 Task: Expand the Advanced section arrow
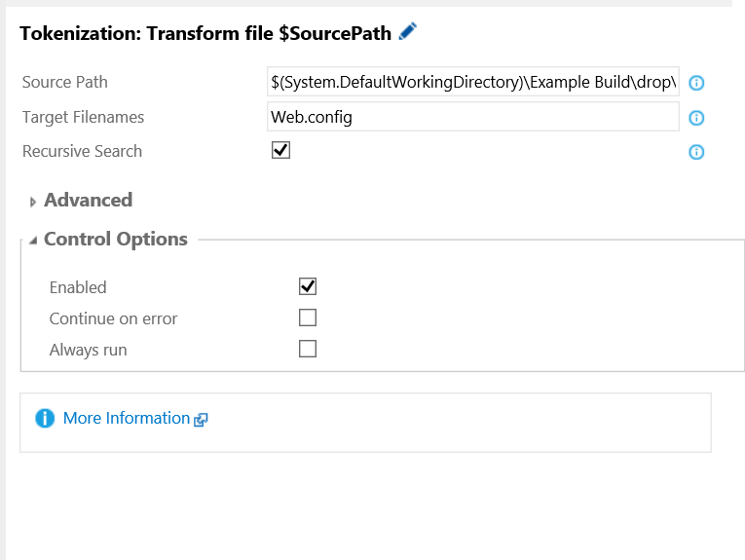(32, 202)
